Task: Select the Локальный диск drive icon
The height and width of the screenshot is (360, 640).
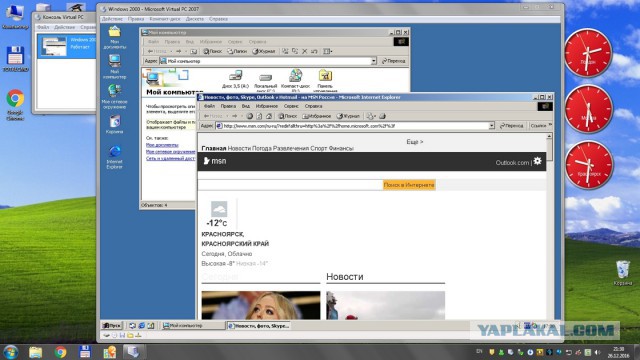Action: click(265, 81)
